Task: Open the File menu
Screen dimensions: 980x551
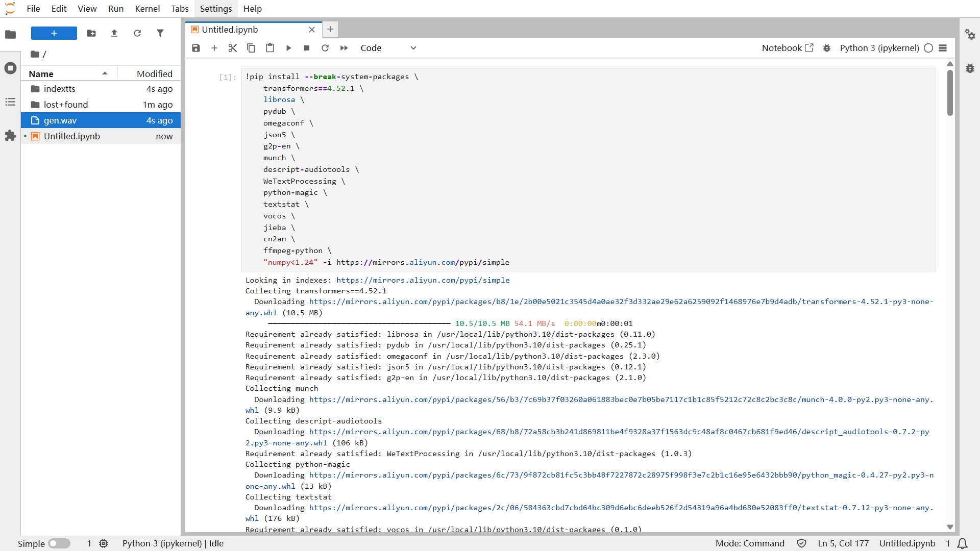Action: tap(33, 9)
